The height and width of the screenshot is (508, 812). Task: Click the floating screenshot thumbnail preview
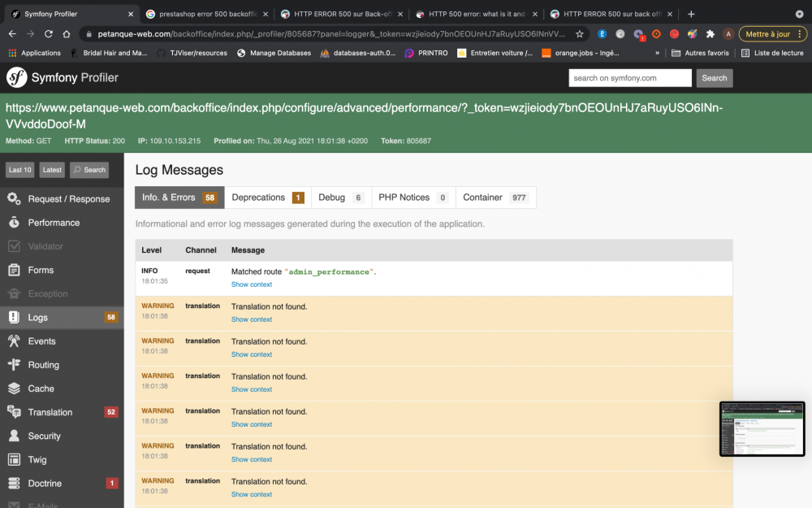pyautogui.click(x=762, y=428)
